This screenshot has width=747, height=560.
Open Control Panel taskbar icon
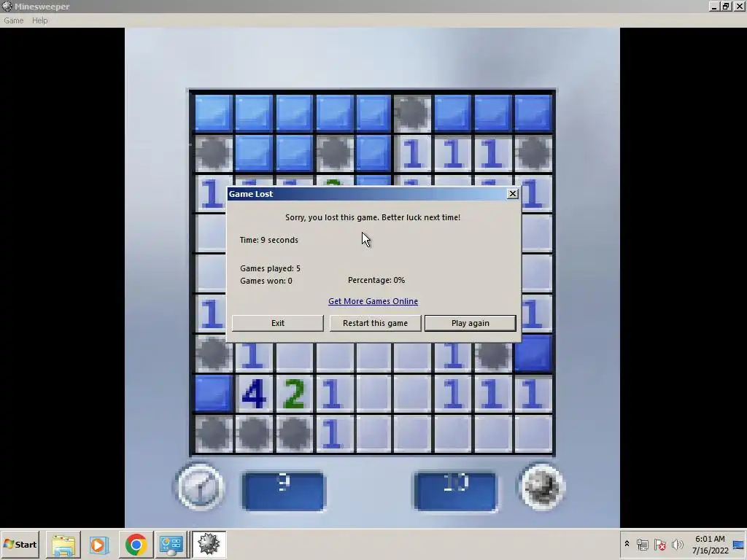click(171, 544)
